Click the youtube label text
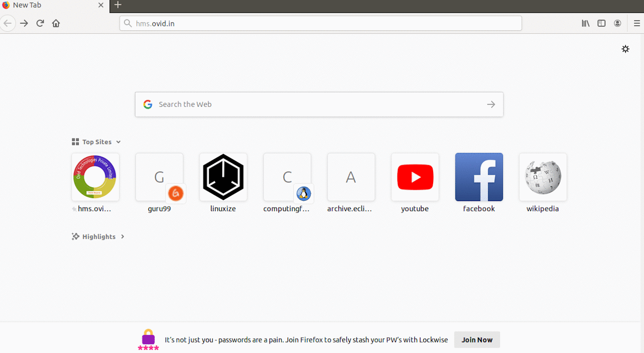Viewport: 644px width, 353px height. click(415, 209)
